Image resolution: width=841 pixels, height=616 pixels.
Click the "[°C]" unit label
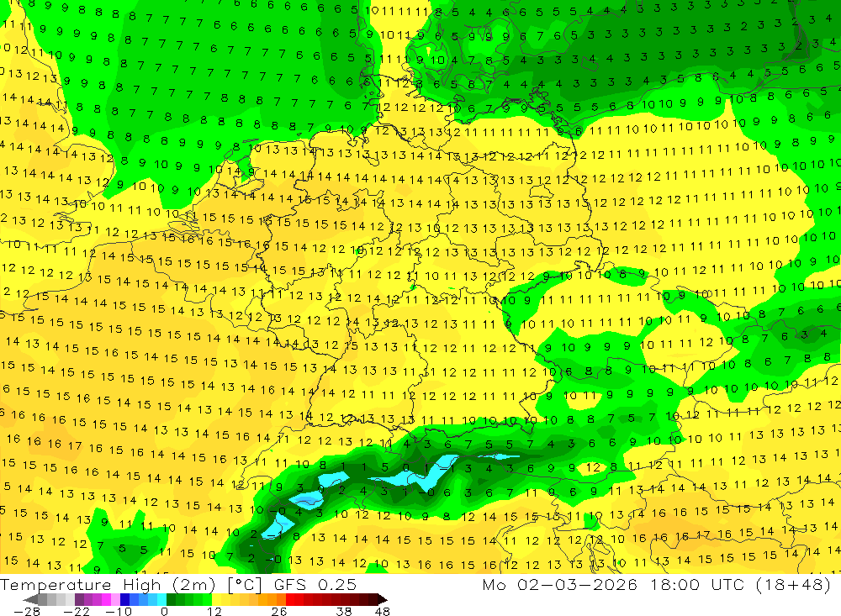[x=244, y=585]
